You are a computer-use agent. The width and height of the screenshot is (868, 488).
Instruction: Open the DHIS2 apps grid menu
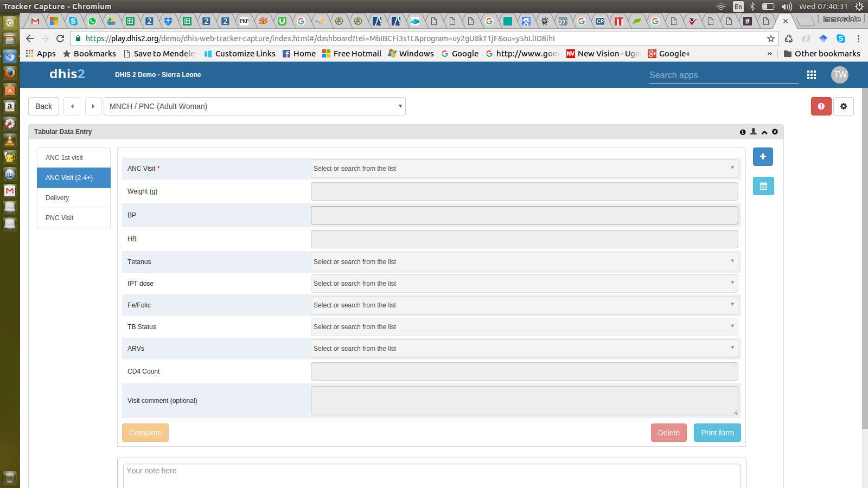[812, 75]
